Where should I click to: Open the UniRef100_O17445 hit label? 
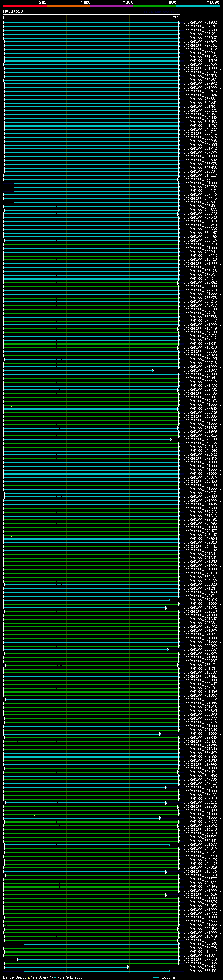click(x=200, y=764)
